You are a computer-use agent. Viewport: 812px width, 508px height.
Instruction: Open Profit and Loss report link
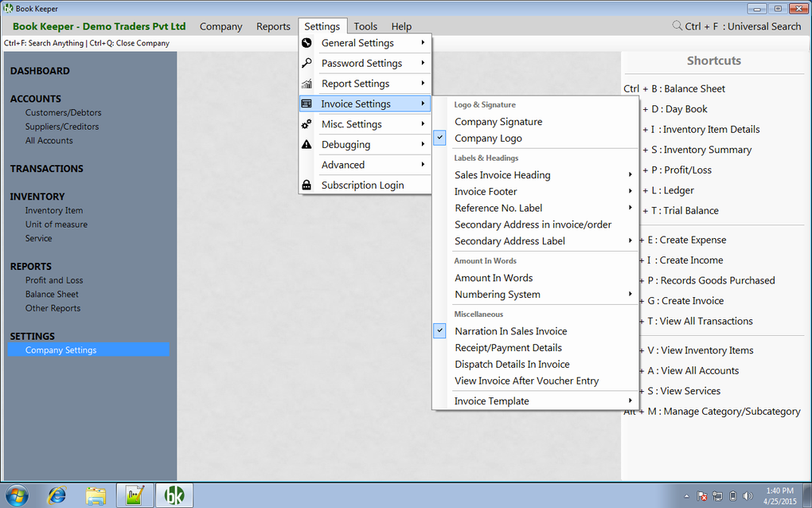point(54,280)
